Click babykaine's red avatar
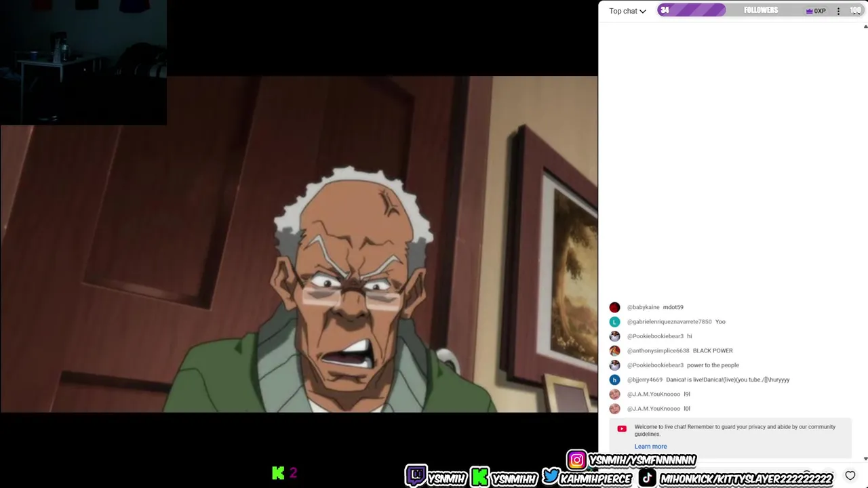Viewport: 868px width, 488px height. coord(614,307)
